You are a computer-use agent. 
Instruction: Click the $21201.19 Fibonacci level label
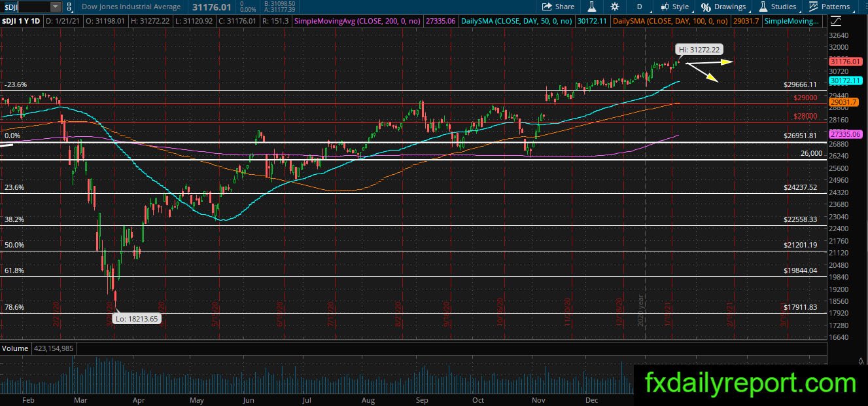point(800,245)
